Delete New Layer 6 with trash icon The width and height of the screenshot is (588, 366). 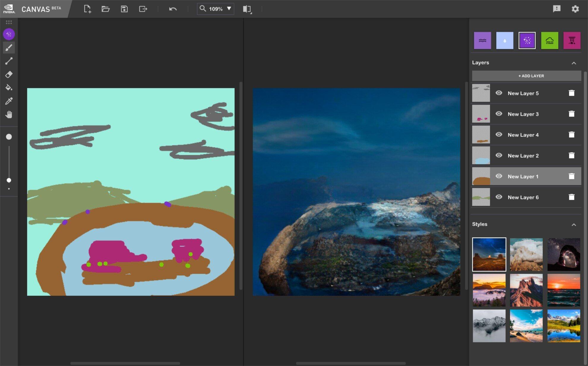point(571,197)
